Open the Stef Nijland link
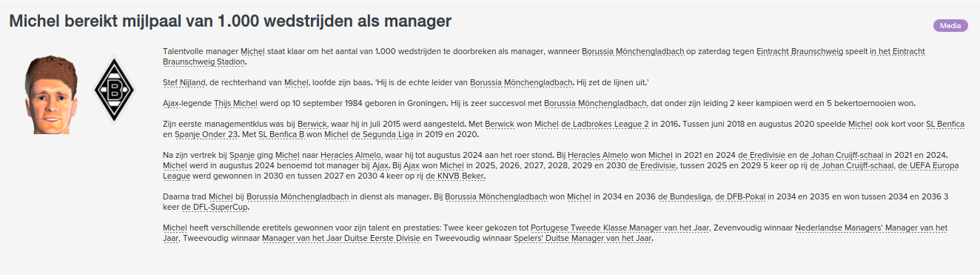The image size is (980, 275). point(184,82)
